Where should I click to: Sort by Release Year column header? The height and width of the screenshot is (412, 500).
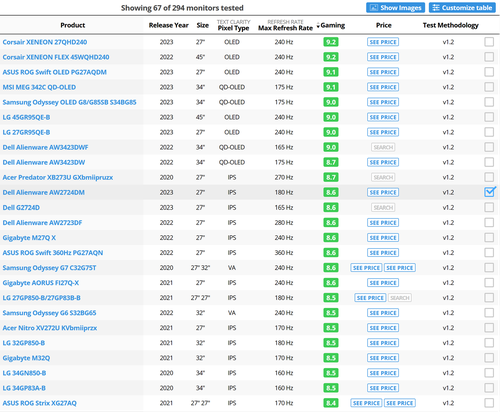pyautogui.click(x=169, y=25)
